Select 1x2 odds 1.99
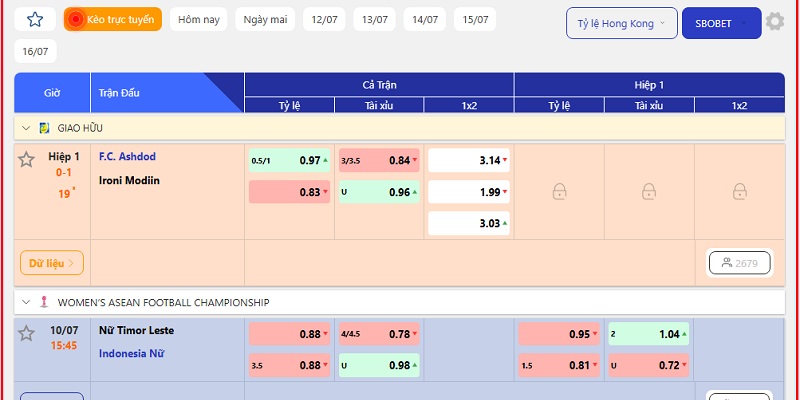 469,192
